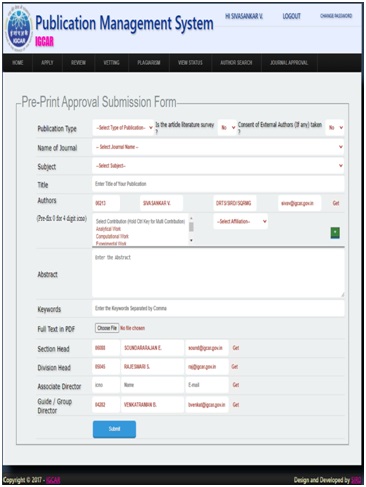Click the SIRD footer link

(x=356, y=480)
